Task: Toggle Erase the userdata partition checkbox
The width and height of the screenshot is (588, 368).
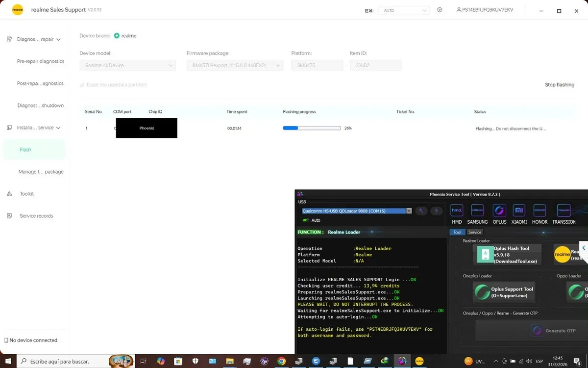Action: [x=82, y=85]
